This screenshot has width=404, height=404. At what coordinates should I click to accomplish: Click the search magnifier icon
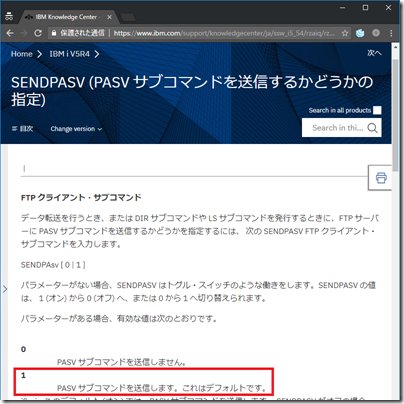[x=372, y=128]
